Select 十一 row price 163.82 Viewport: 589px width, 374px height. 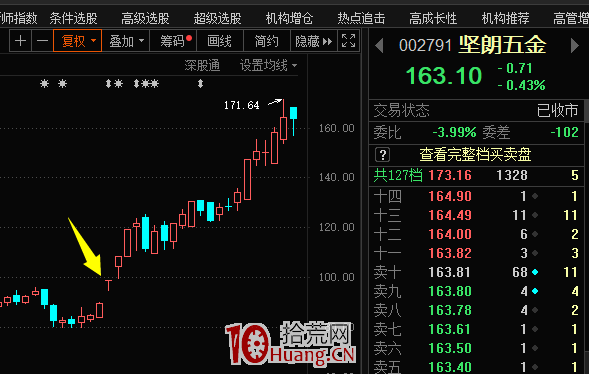tap(450, 253)
